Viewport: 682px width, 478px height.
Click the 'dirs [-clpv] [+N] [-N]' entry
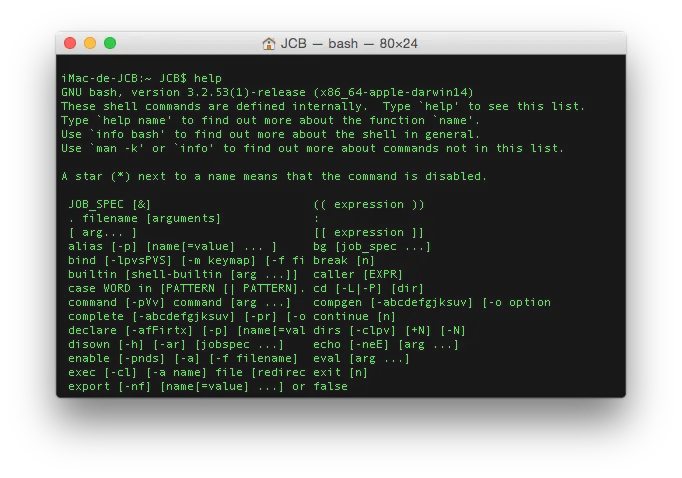389,330
